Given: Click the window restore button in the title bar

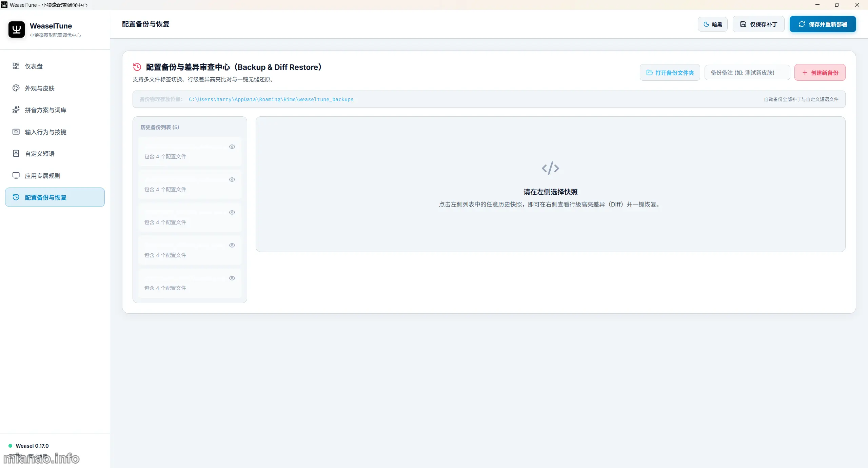Looking at the screenshot, I should pyautogui.click(x=837, y=5).
